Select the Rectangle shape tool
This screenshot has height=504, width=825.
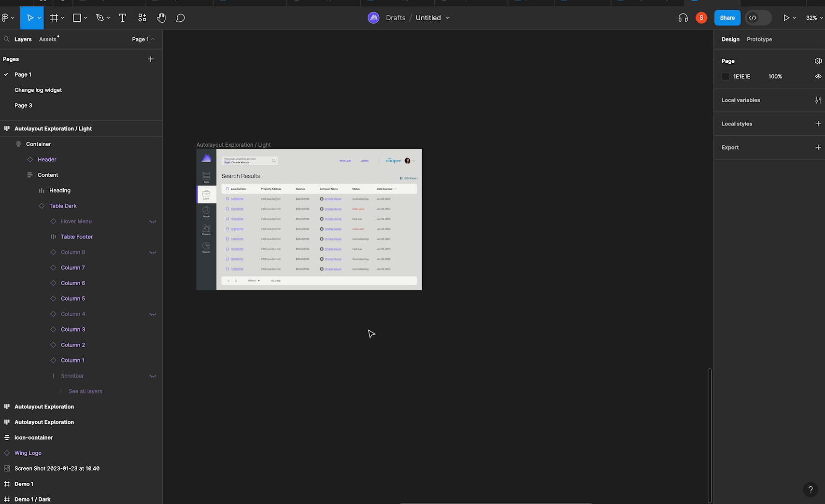tap(76, 18)
